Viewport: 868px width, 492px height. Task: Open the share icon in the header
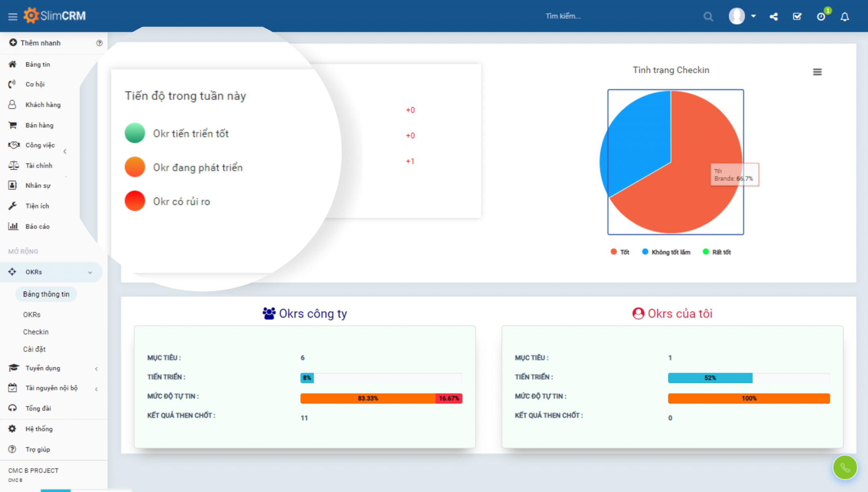(774, 16)
